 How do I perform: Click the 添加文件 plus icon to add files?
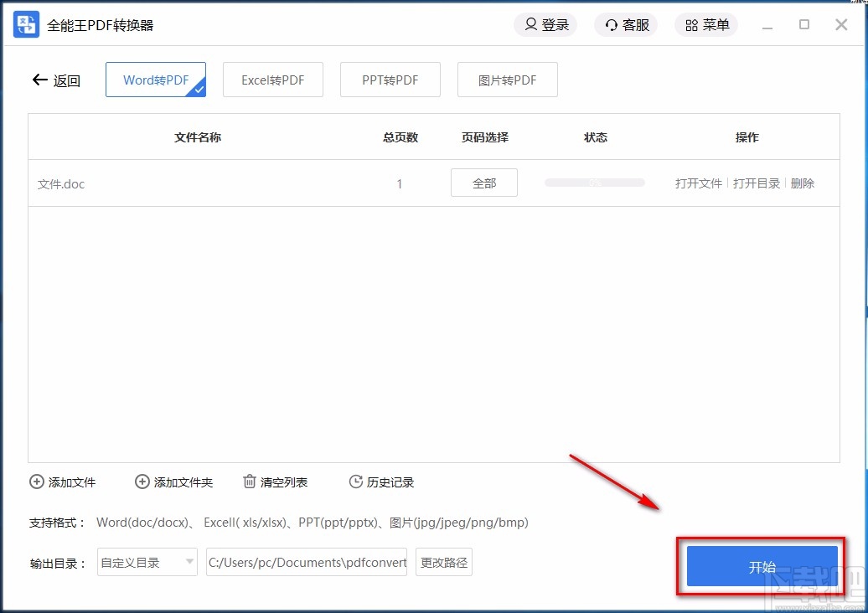pos(37,482)
